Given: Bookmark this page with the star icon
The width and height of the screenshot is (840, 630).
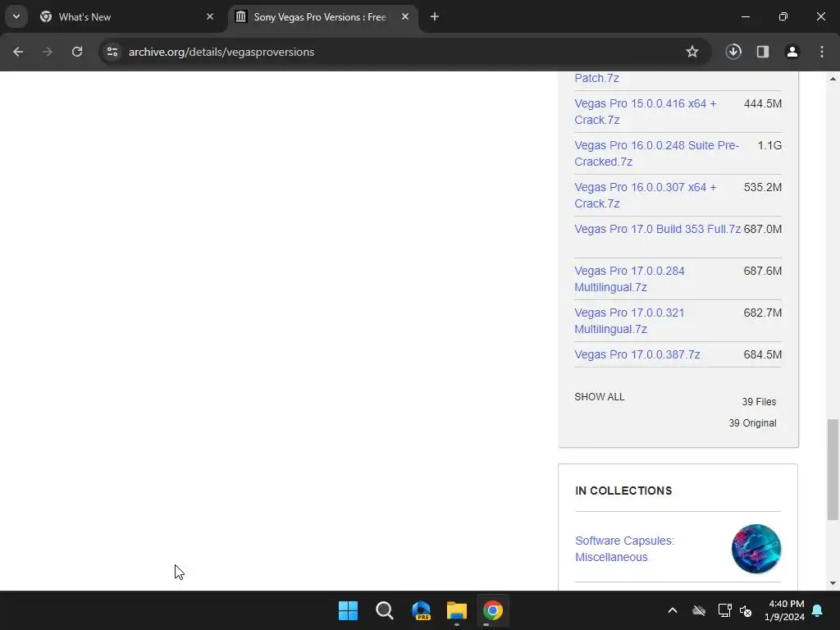Looking at the screenshot, I should pyautogui.click(x=692, y=52).
